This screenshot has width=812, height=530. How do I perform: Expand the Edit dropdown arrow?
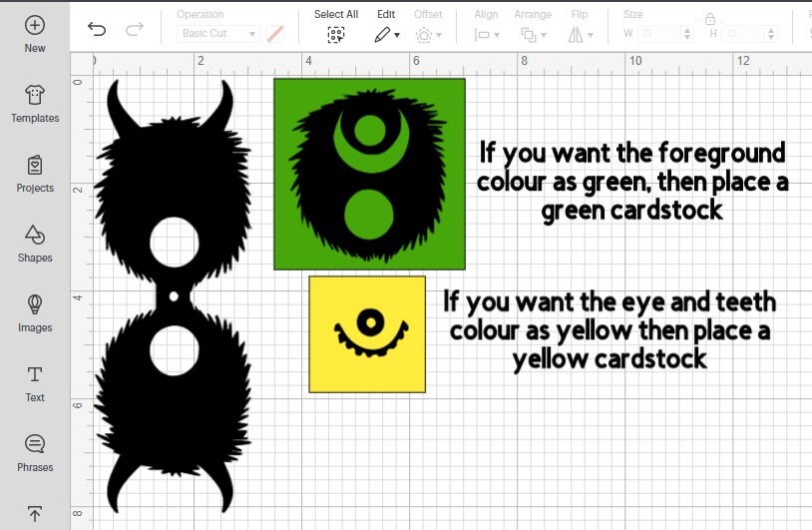tap(397, 35)
